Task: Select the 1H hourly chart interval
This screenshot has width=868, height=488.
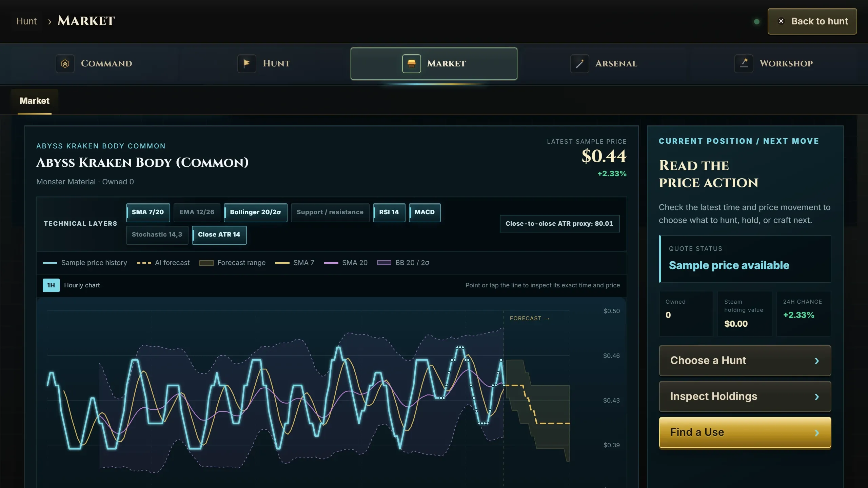Action: (51, 285)
